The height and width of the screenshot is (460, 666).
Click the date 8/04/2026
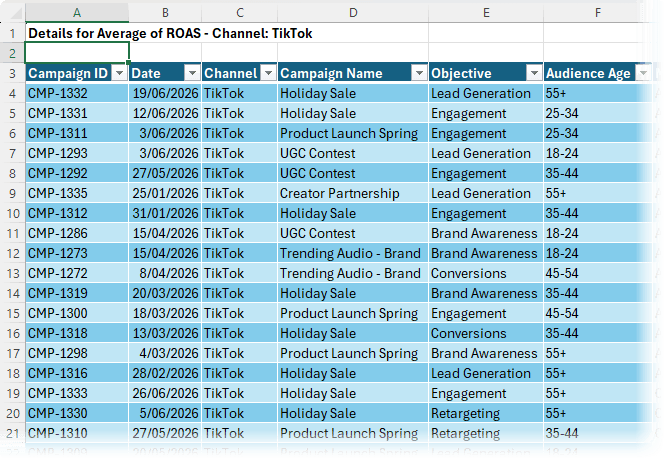click(x=165, y=273)
